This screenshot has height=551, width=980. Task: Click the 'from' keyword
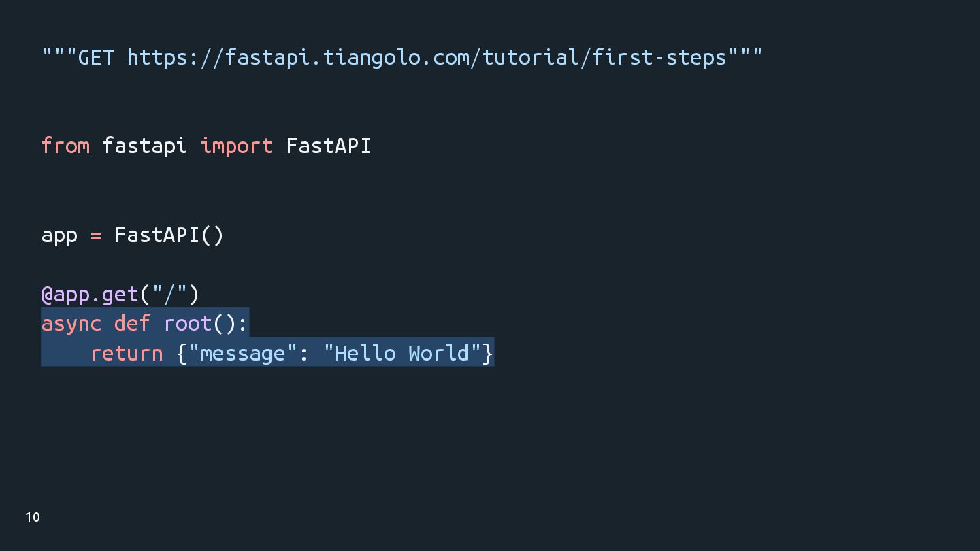pos(65,146)
